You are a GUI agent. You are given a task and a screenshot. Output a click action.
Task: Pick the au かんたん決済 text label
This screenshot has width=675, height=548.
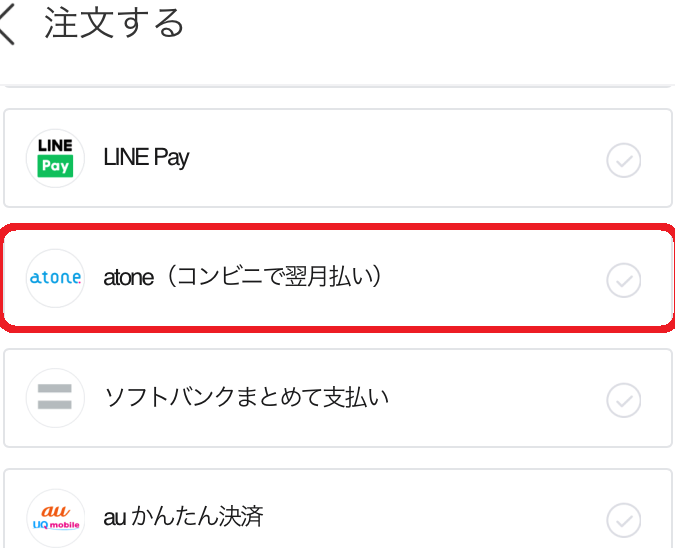pyautogui.click(x=183, y=518)
